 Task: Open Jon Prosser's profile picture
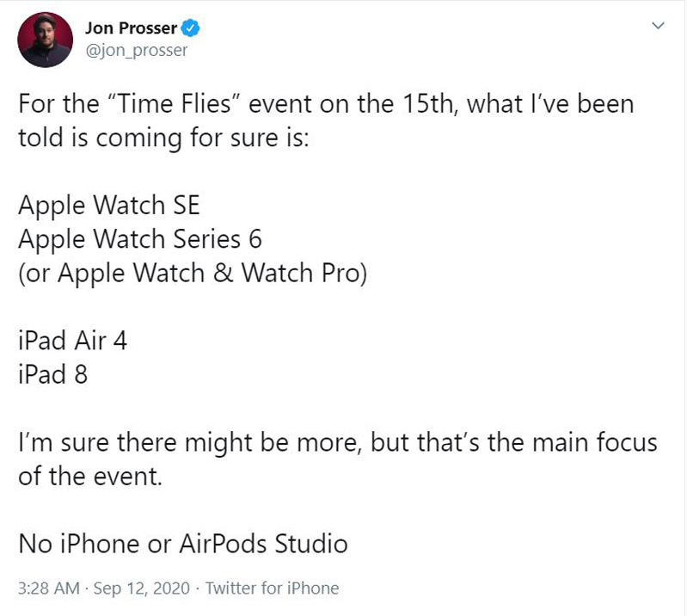45,40
